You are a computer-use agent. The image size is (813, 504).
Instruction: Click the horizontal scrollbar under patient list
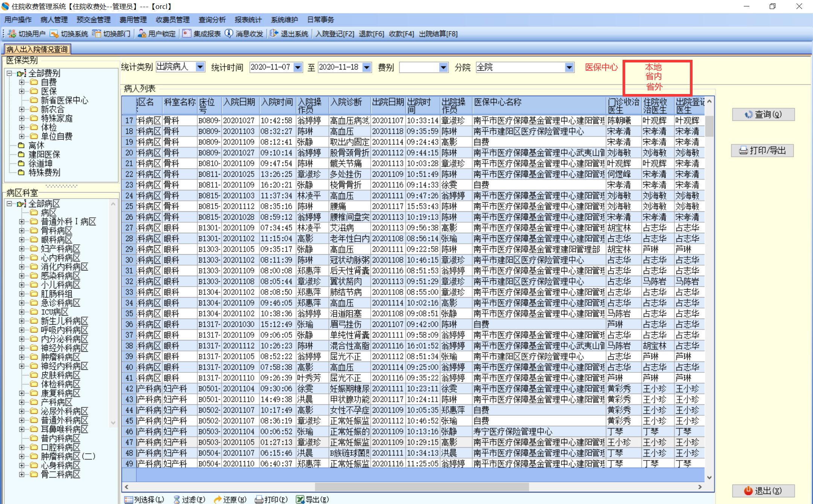pos(422,487)
